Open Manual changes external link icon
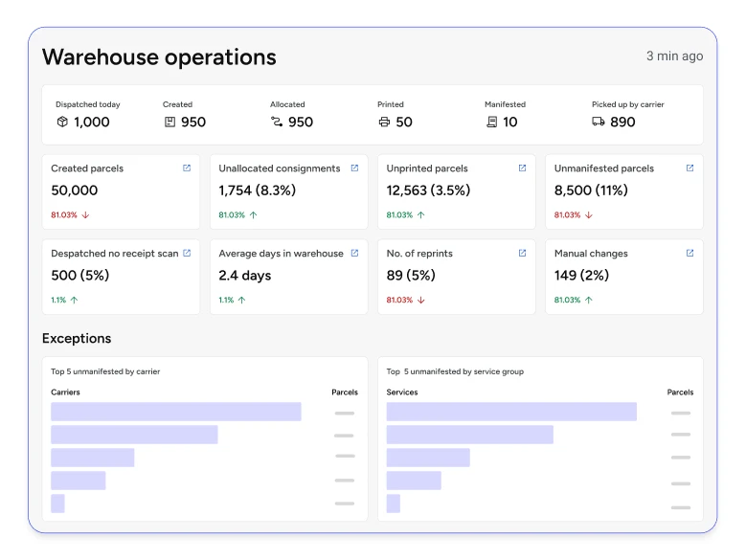Image resolution: width=746 pixels, height=560 pixels. [x=689, y=254]
